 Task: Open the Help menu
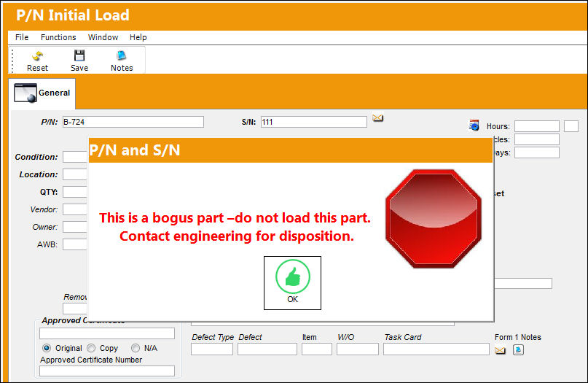(x=138, y=37)
